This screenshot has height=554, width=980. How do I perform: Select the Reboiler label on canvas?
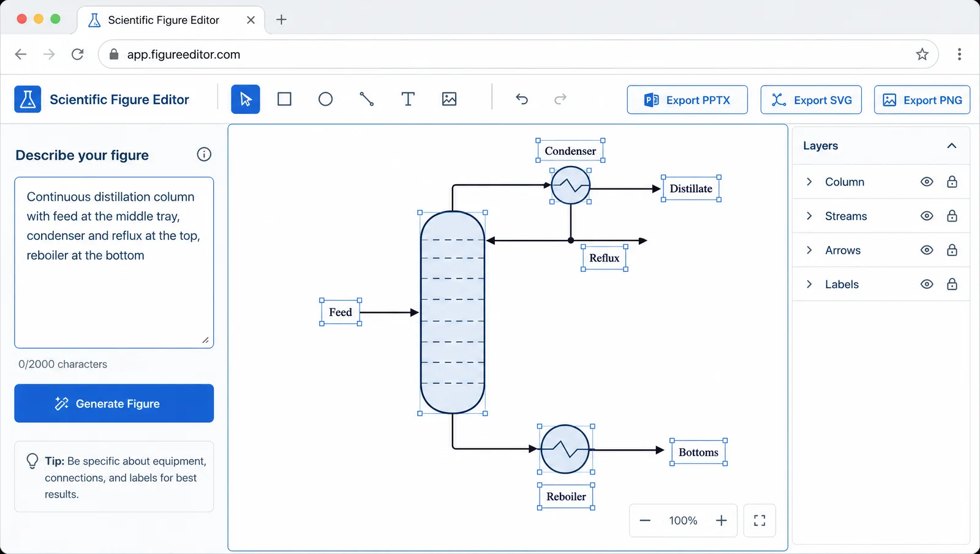pos(566,496)
